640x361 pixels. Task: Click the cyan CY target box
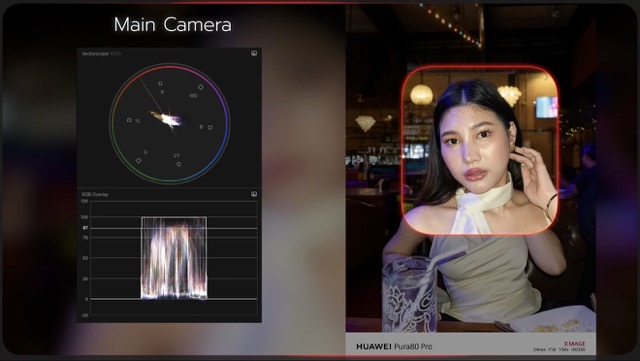178,164
